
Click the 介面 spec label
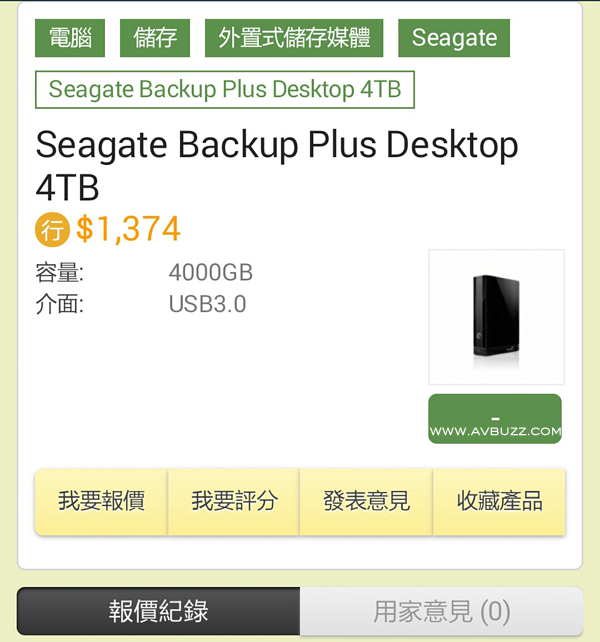pyautogui.click(x=59, y=304)
